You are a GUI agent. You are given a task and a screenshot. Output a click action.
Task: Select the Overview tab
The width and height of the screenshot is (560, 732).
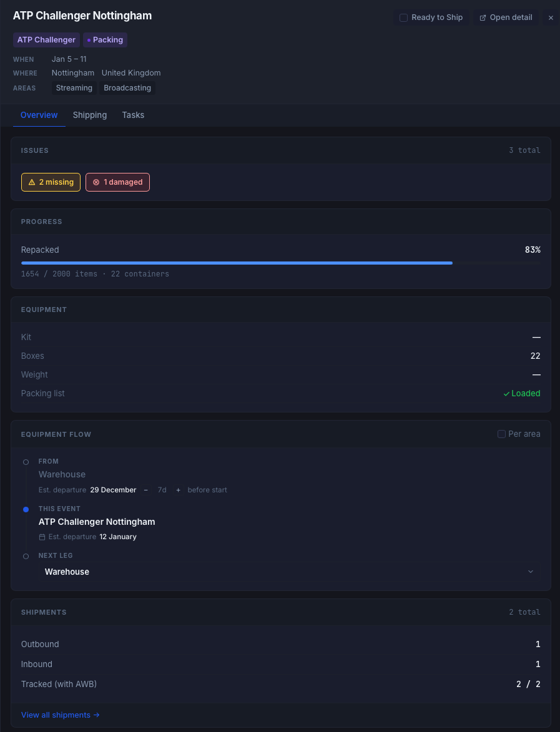click(39, 115)
